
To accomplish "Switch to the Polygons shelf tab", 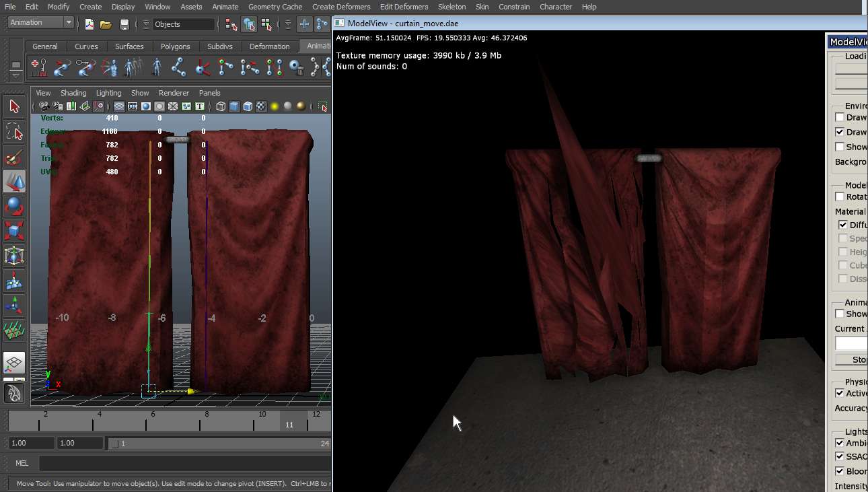I will [x=174, y=46].
